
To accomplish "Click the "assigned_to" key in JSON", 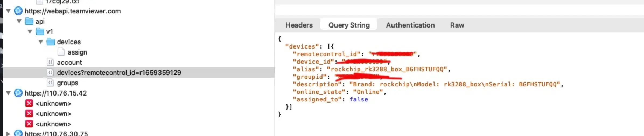I will [317, 99].
